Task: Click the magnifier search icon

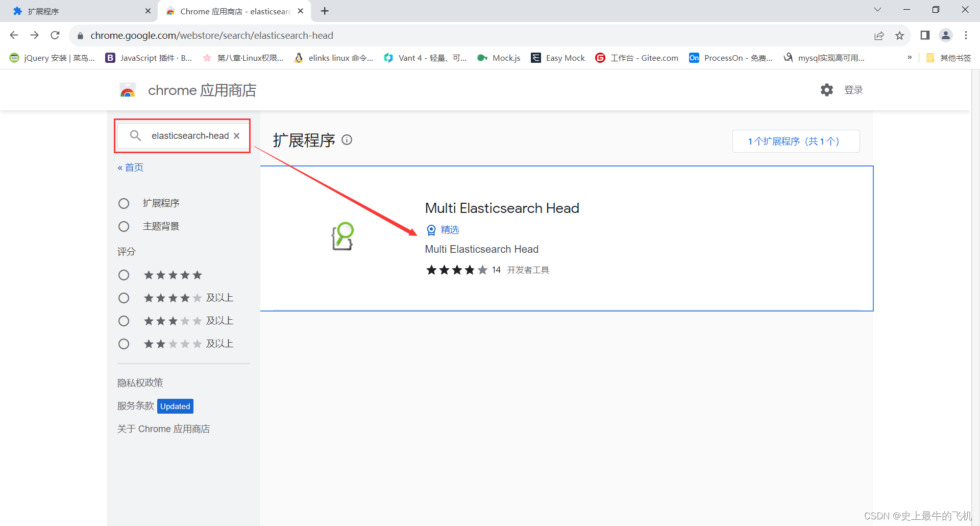Action: pos(135,135)
